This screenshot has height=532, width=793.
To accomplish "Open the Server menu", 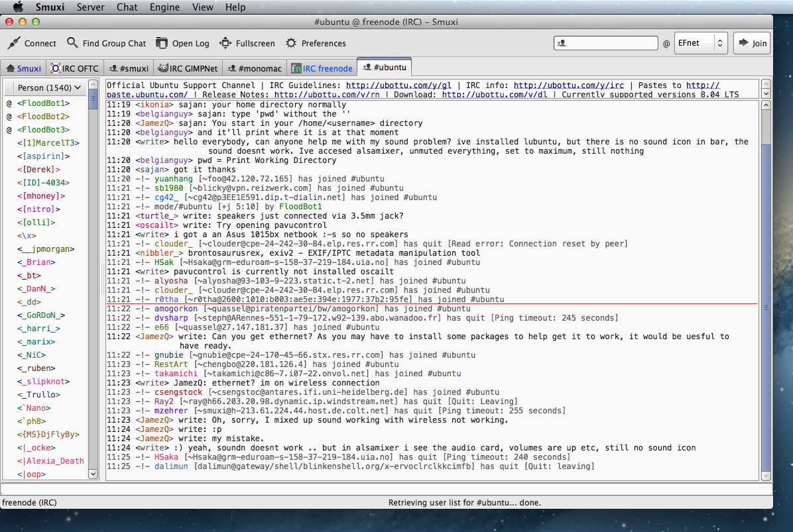I will click(90, 7).
